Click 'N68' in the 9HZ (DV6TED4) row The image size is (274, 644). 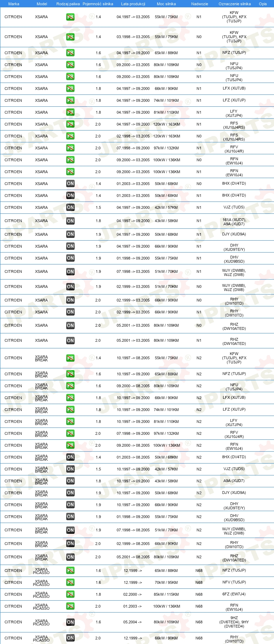199,622
